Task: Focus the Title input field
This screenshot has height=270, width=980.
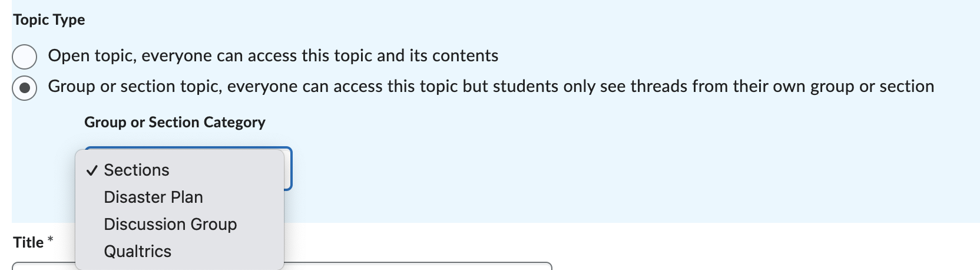Action: tap(412, 266)
